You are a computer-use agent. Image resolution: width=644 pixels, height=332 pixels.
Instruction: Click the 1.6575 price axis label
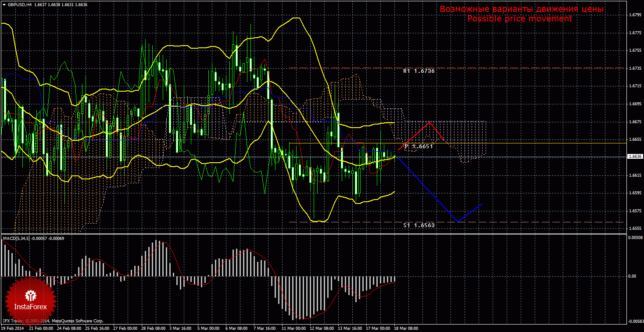634,211
